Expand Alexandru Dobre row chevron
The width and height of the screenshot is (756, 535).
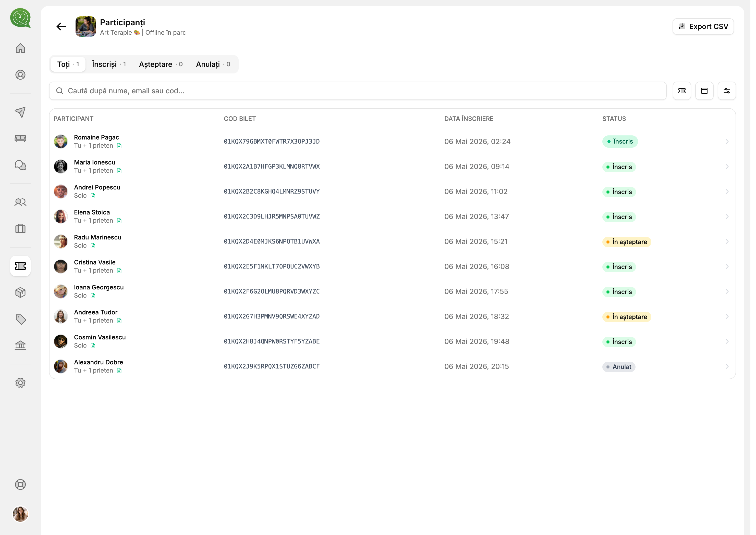tap(727, 367)
